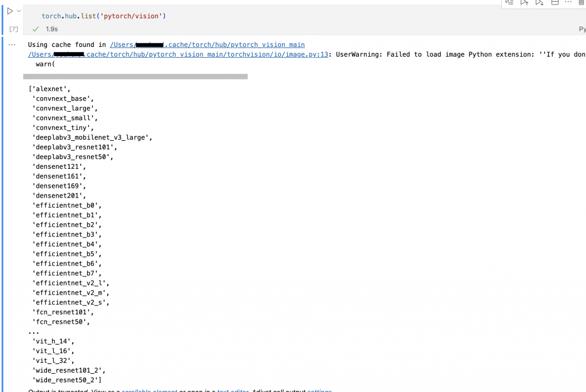Select the 'efficientnet_b6' entry
This screenshot has width=586, height=392.
pyautogui.click(x=66, y=264)
